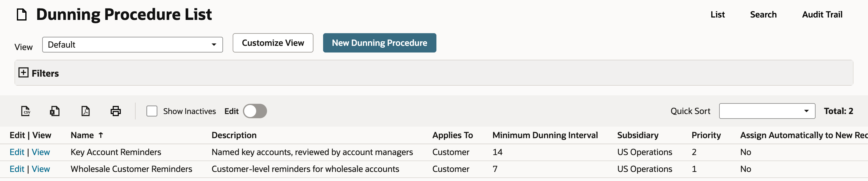Open the Quick Sort dropdown

coord(767,111)
